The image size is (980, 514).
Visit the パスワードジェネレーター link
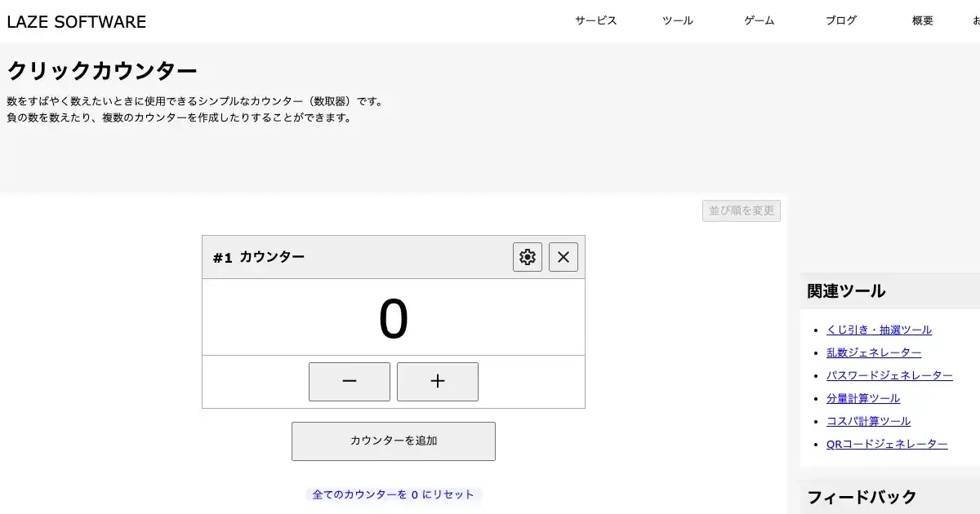(x=889, y=375)
